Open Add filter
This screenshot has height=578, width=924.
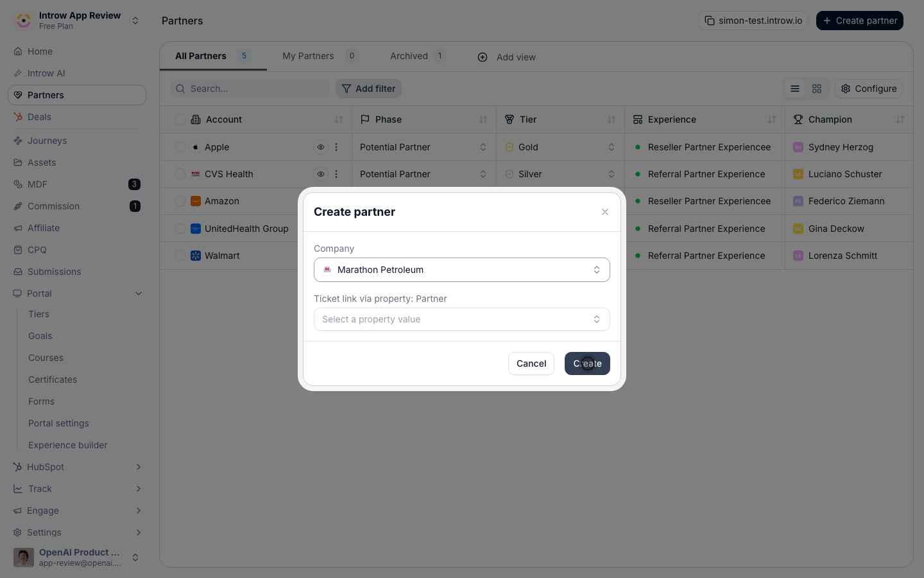(368, 89)
